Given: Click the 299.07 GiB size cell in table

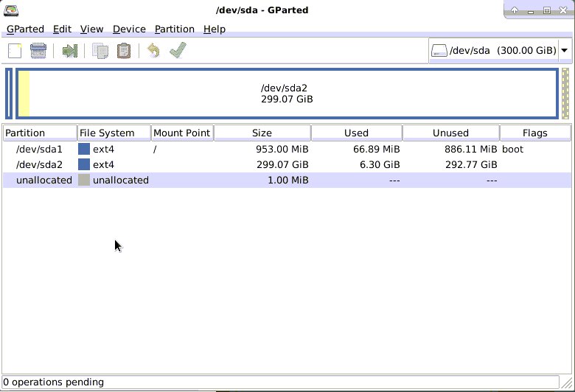Looking at the screenshot, I should click(x=282, y=164).
